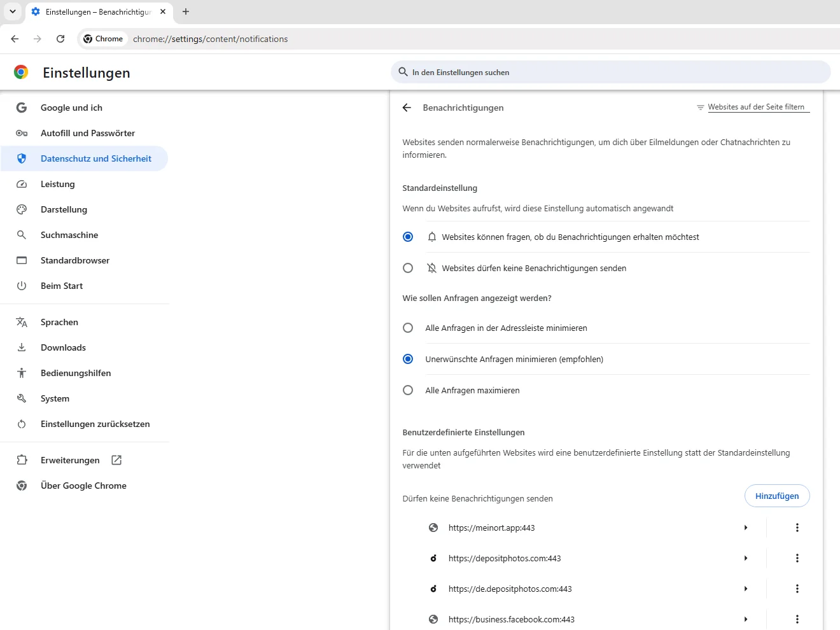Click the Chrome logo beside Einstellungen

click(21, 72)
